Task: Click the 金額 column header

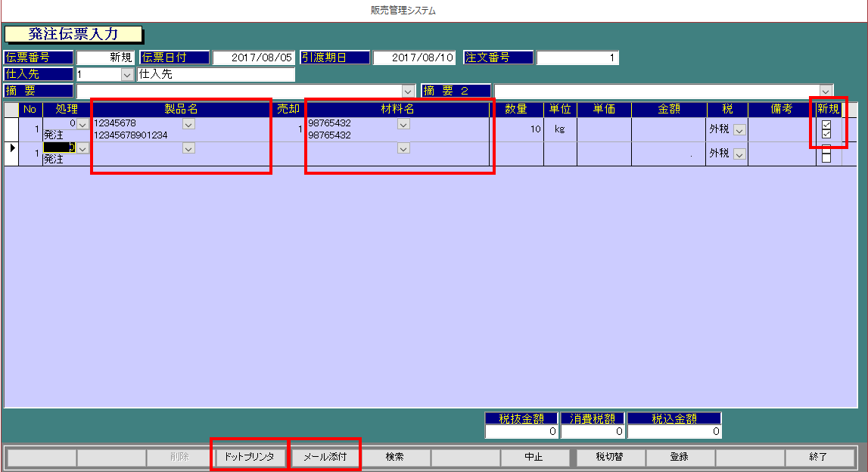Action: [x=669, y=110]
